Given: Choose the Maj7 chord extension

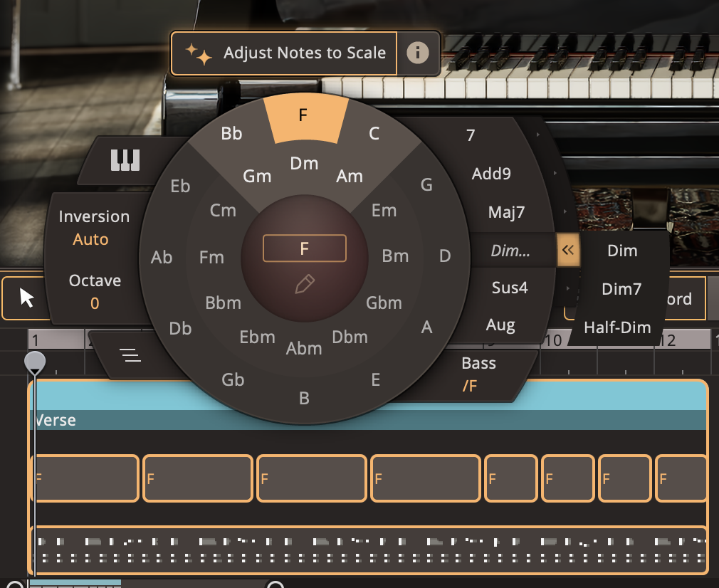Looking at the screenshot, I should [506, 212].
